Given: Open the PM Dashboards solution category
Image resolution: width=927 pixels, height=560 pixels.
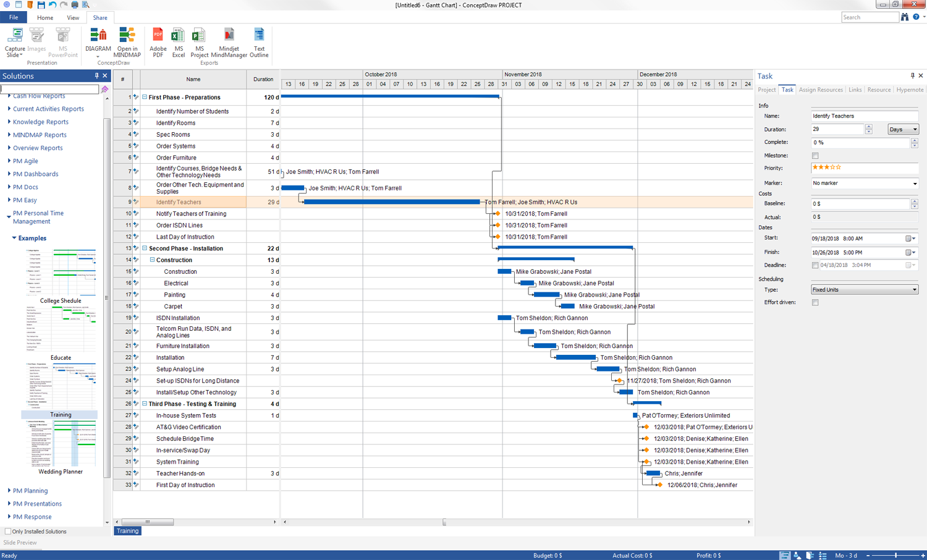Looking at the screenshot, I should (35, 174).
